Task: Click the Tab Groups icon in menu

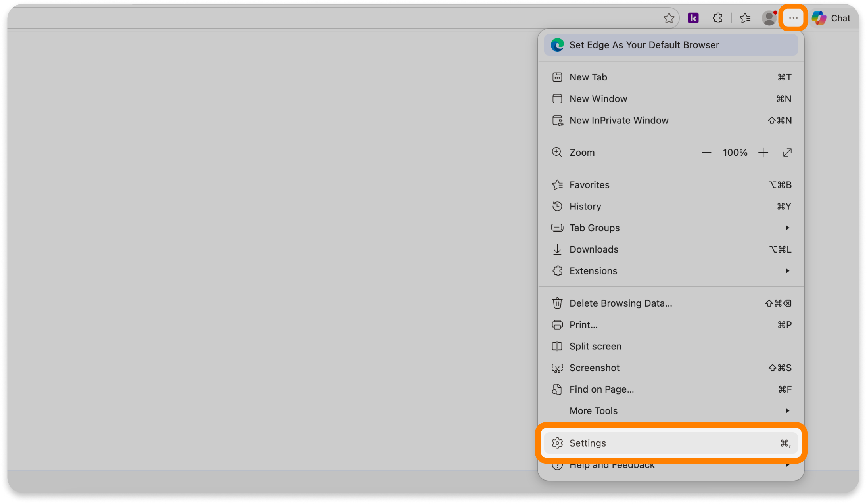Action: point(557,228)
